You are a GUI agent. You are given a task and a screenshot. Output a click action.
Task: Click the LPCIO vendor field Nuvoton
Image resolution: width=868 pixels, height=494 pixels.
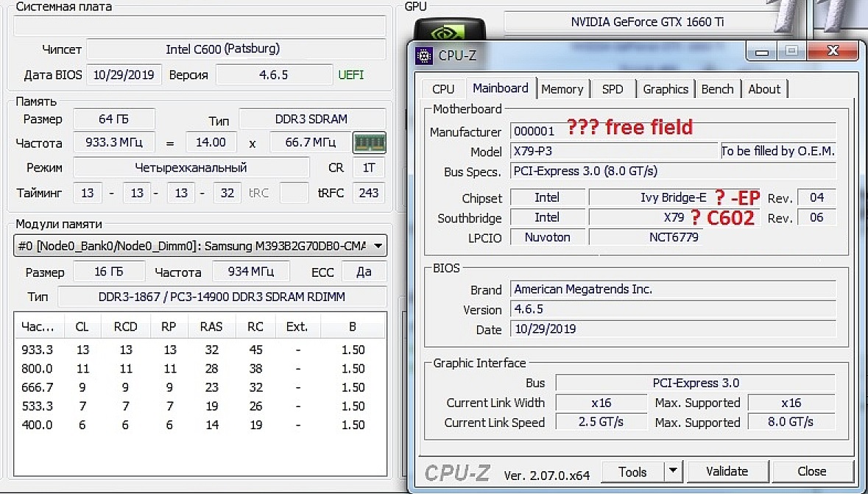547,238
